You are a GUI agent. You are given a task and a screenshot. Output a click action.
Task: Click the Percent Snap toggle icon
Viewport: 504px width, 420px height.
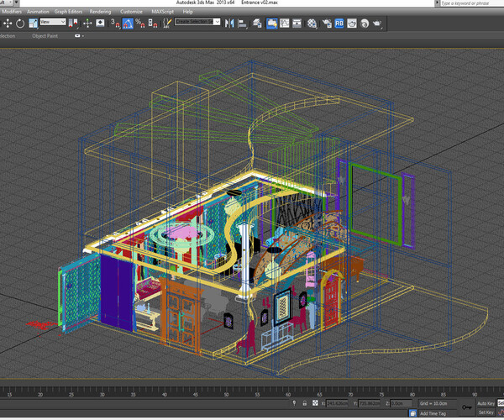click(x=139, y=24)
